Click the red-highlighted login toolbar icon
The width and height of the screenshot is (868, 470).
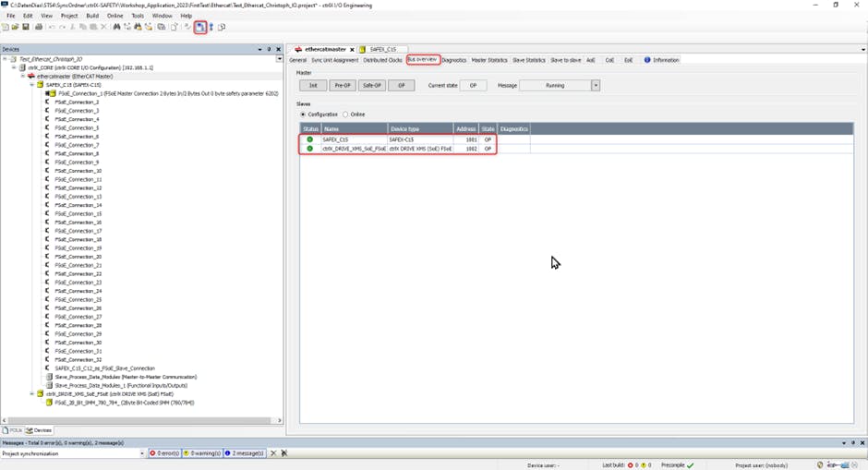[200, 27]
